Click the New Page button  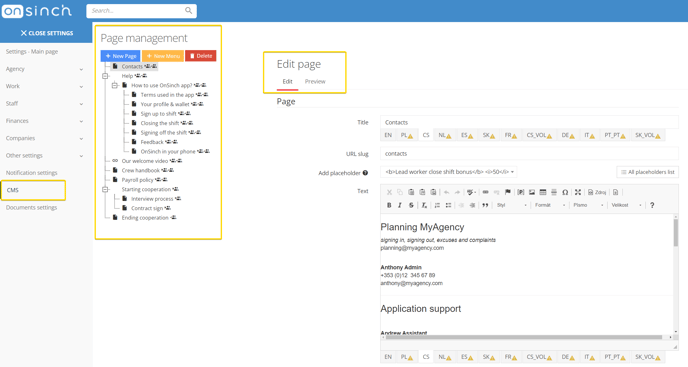tap(121, 56)
